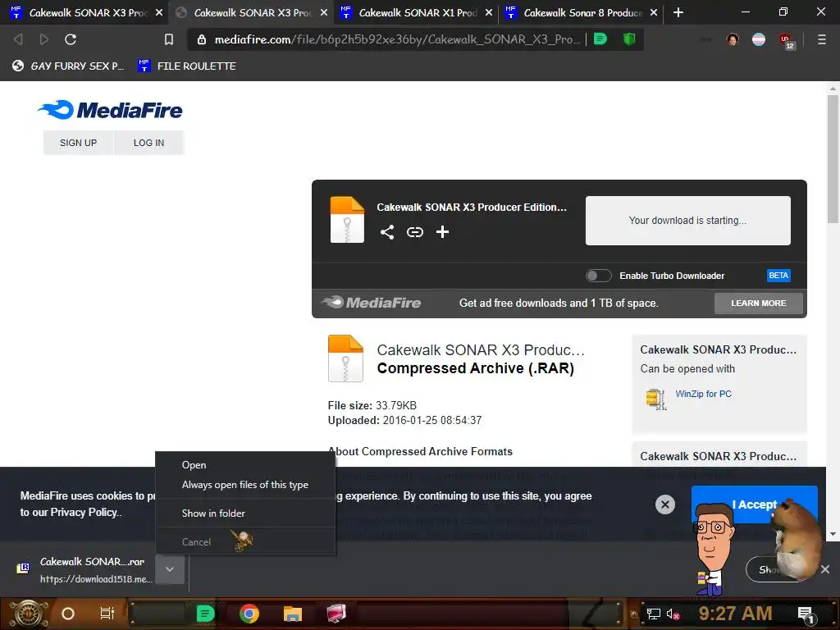This screenshot has width=840, height=630.
Task: Open the avatar-face extension icon
Action: (733, 39)
